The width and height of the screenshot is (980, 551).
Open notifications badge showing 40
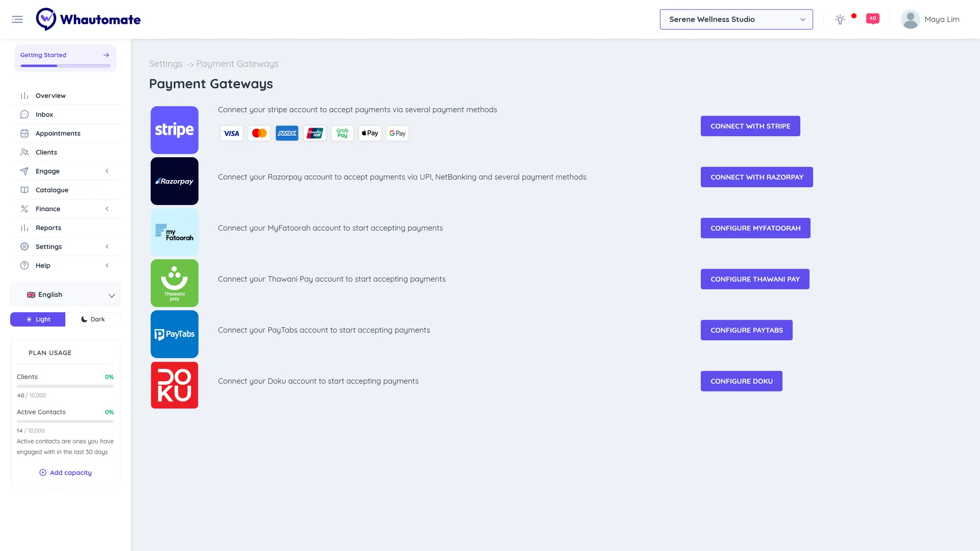pos(873,19)
